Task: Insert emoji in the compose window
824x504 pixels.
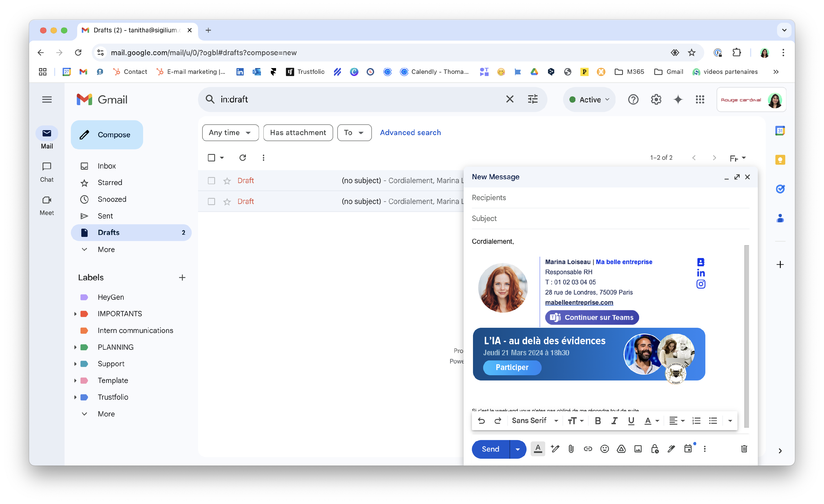Action: 604,449
